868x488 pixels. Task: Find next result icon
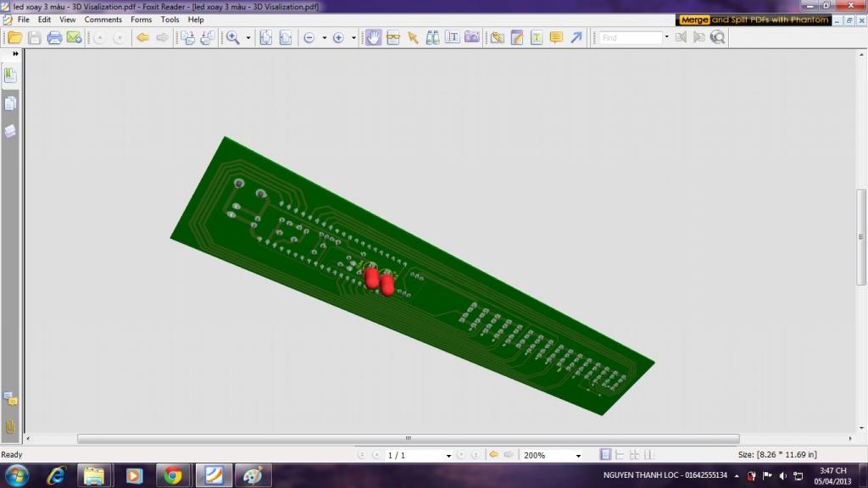(699, 37)
